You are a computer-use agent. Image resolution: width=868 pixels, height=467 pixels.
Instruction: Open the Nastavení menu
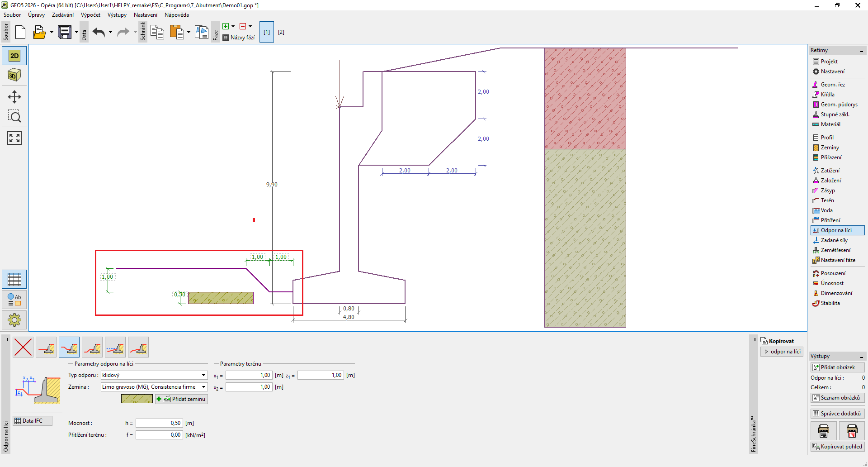[145, 15]
